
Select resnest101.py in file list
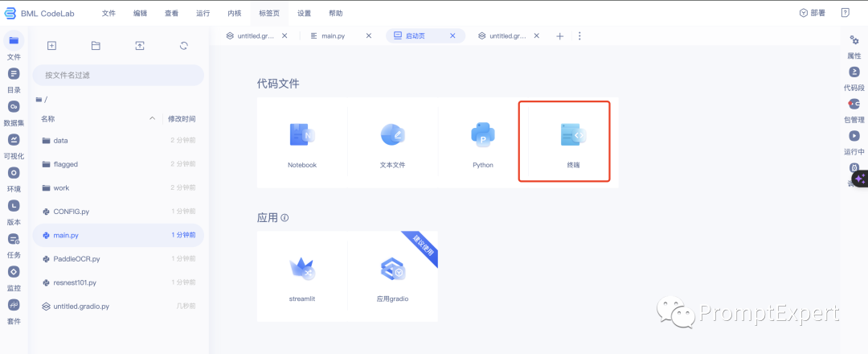click(x=118, y=282)
